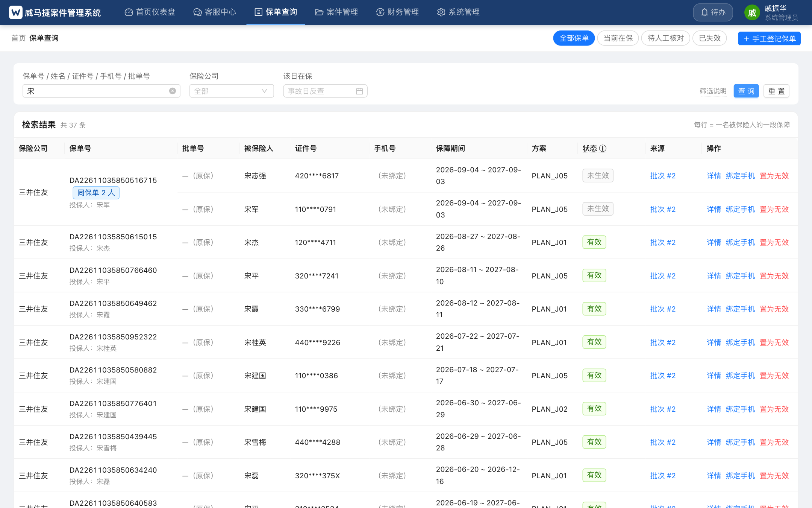Click the info icon next to 状态

click(603, 148)
